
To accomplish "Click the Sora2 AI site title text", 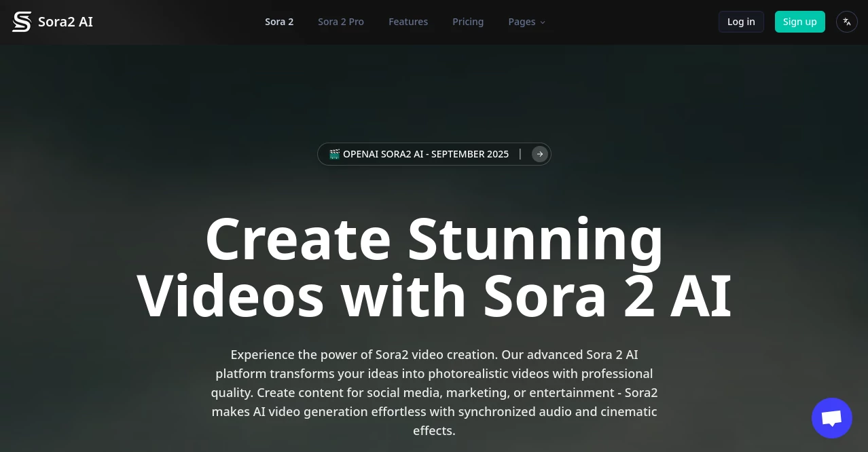I will [x=65, y=21].
